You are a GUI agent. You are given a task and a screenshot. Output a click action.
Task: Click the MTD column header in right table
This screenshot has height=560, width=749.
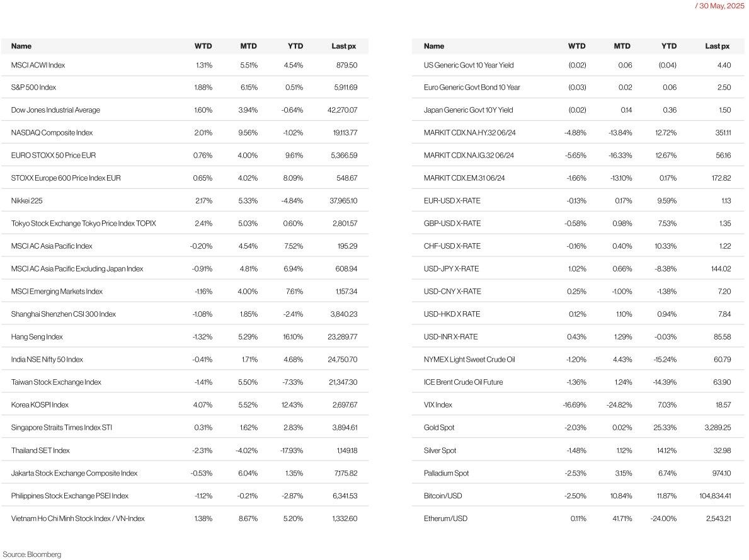coord(622,47)
